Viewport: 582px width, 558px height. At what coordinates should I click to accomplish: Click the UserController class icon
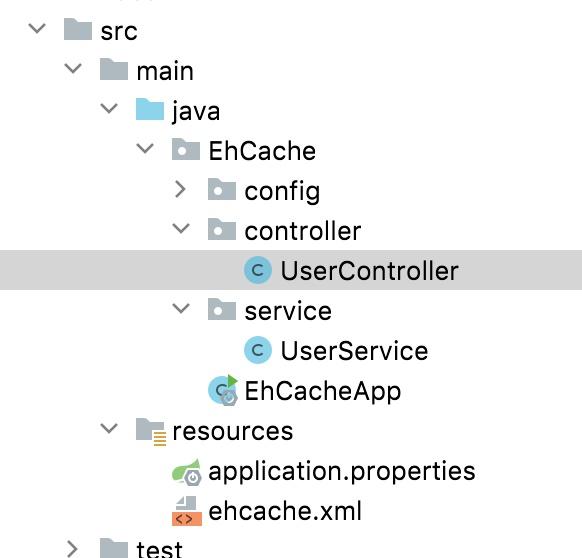click(x=258, y=270)
